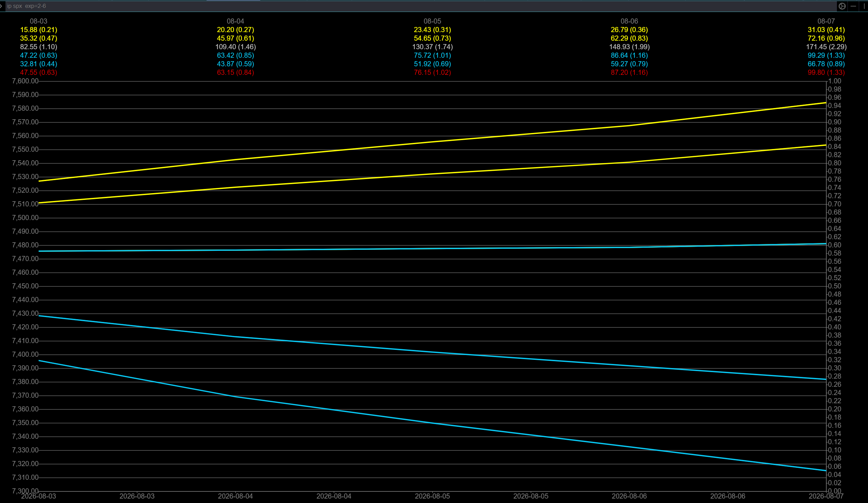Click the blue value 51.92 (0.69)
The height and width of the screenshot is (503, 868).
click(433, 64)
